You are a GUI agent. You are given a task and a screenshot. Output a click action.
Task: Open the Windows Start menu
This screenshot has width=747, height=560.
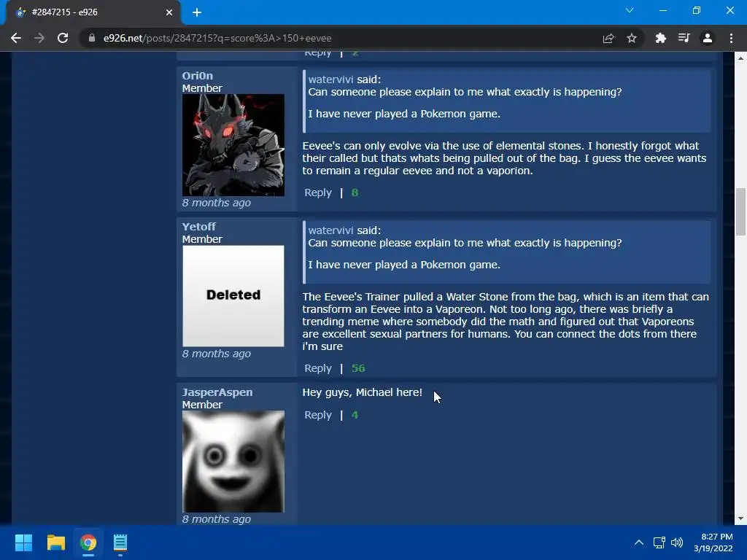(23, 542)
